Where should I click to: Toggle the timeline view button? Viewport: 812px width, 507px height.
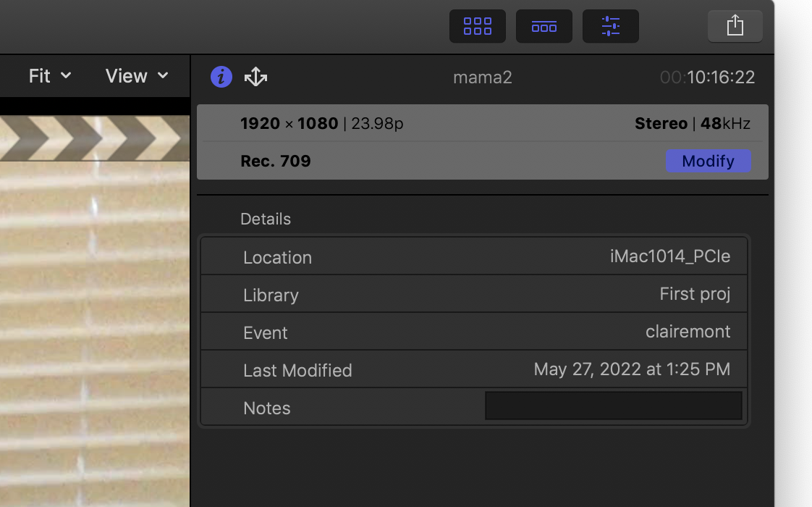point(544,26)
